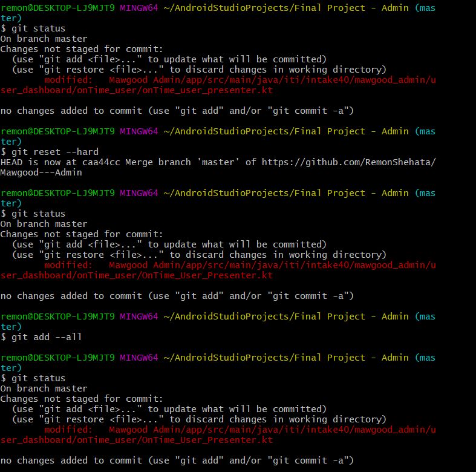476x472 pixels.
Task: Click the 'git add --all' command text
Action: 47,337
